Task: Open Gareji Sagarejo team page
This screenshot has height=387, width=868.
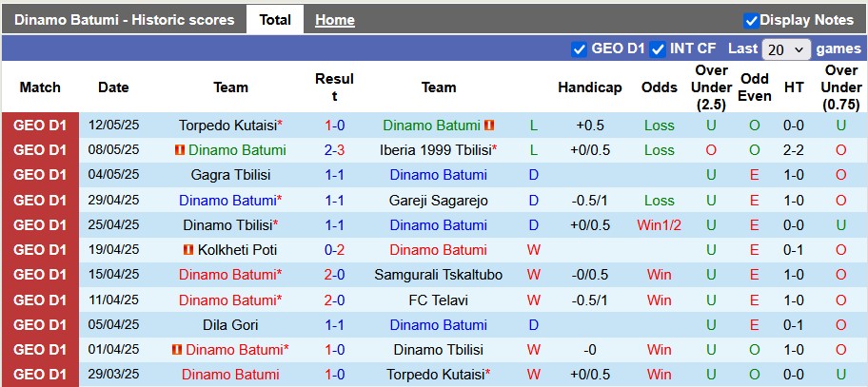Action: pyautogui.click(x=438, y=201)
